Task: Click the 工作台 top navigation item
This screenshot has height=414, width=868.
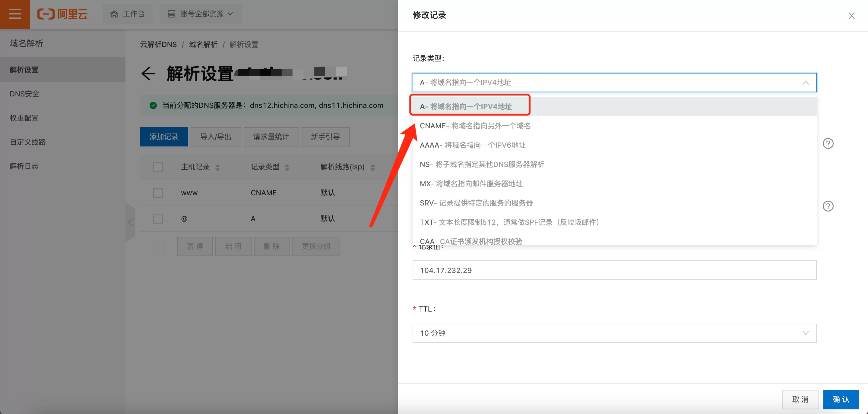Action: (127, 14)
